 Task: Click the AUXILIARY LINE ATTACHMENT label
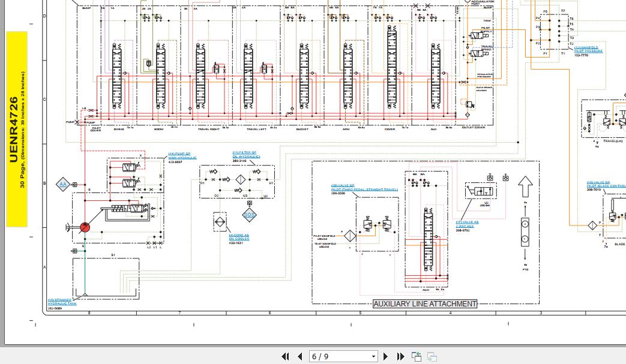coord(425,304)
